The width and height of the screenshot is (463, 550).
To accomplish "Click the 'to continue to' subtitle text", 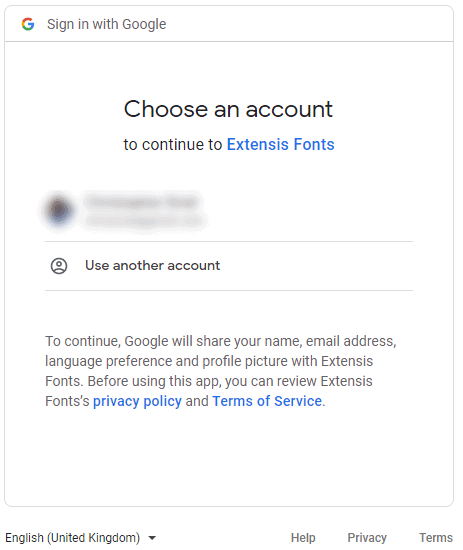I will pyautogui.click(x=173, y=145).
